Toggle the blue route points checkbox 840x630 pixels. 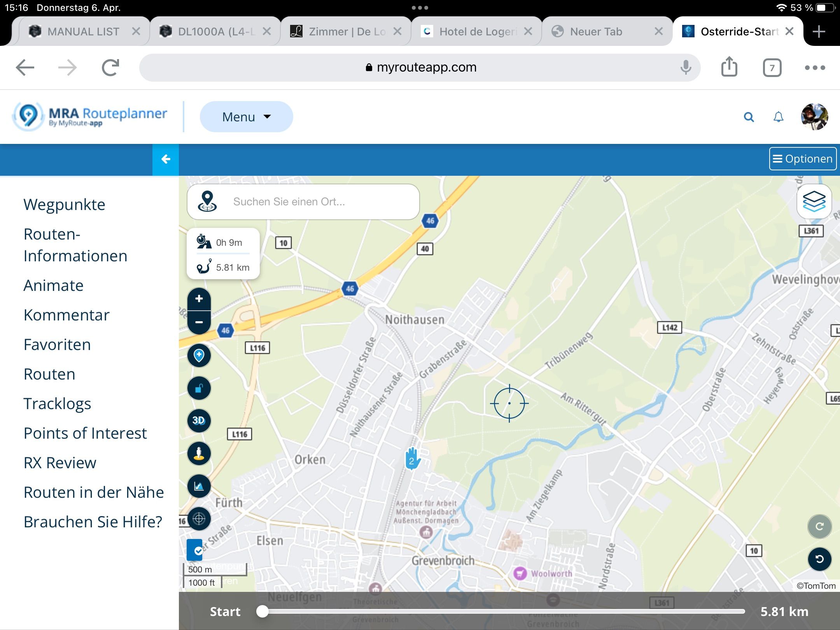(195, 550)
